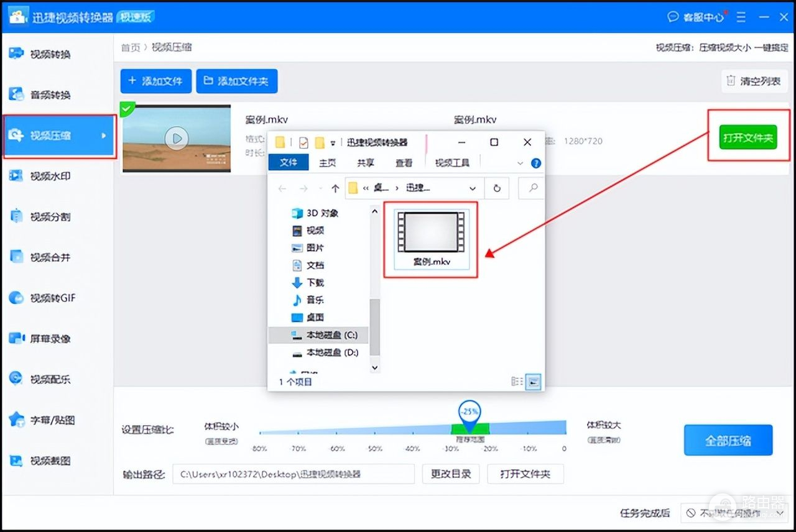Open the 视频合并 merge tool

[x=50, y=257]
